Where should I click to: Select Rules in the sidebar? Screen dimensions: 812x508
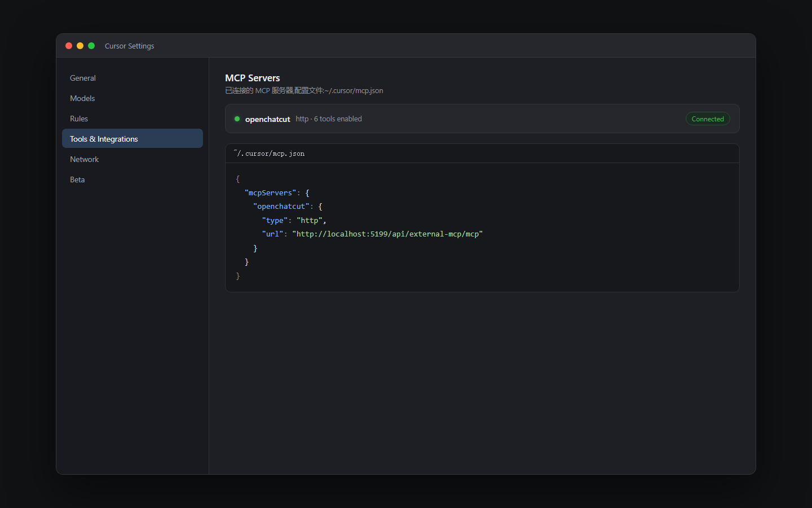[x=133, y=119]
